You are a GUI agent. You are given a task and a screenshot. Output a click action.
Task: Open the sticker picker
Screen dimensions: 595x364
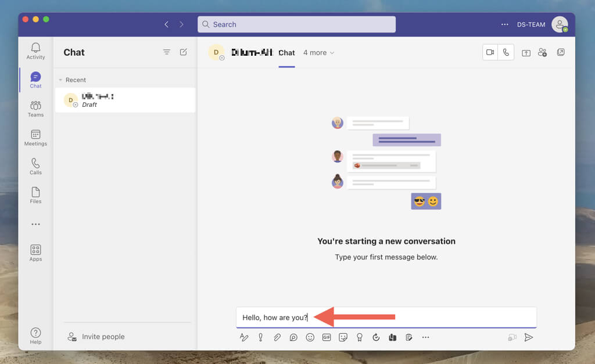click(x=343, y=337)
